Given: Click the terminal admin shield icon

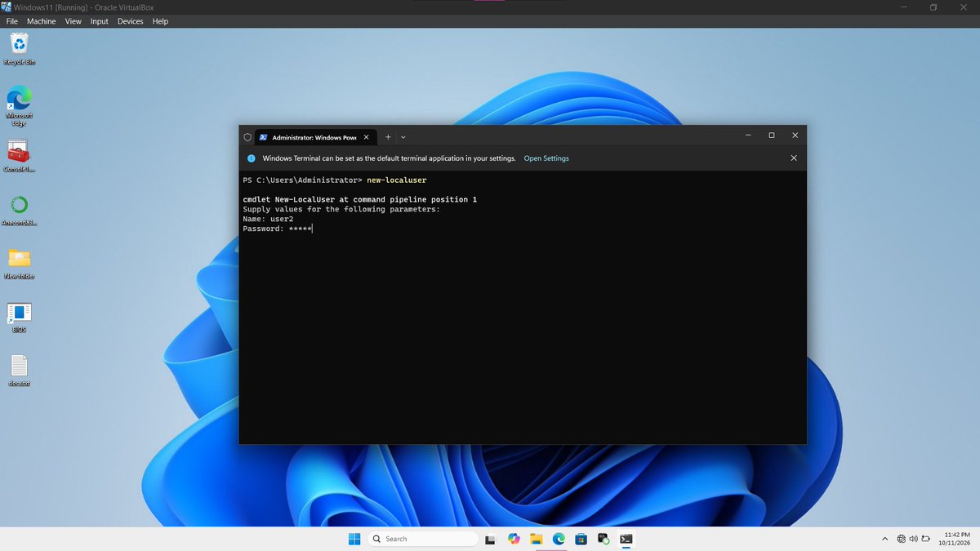Looking at the screenshot, I should 247,137.
